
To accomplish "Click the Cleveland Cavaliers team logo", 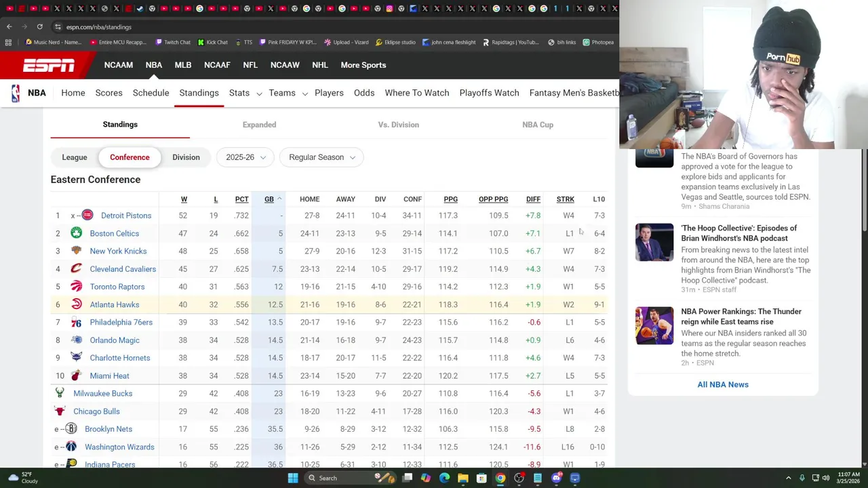I will [76, 269].
